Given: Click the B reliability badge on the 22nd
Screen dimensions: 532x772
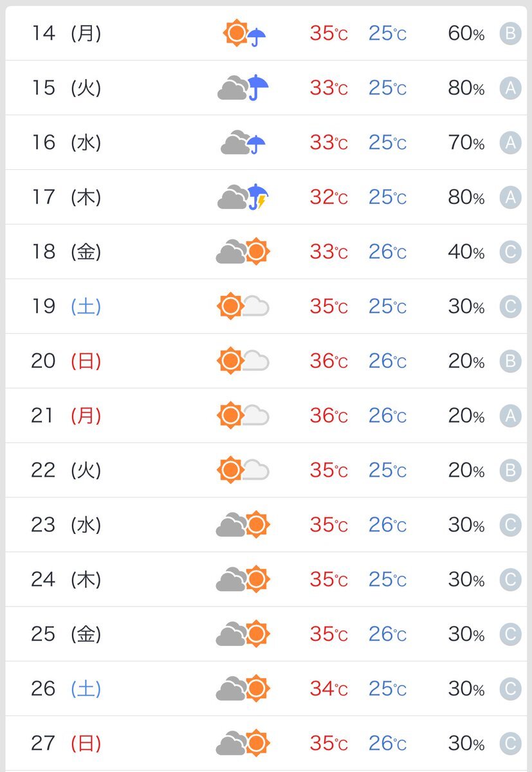Looking at the screenshot, I should (x=510, y=471).
